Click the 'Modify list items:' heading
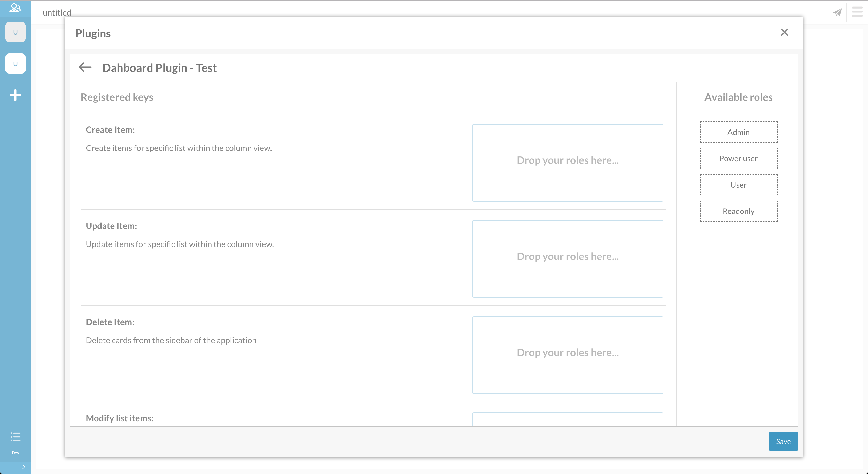 tap(119, 418)
